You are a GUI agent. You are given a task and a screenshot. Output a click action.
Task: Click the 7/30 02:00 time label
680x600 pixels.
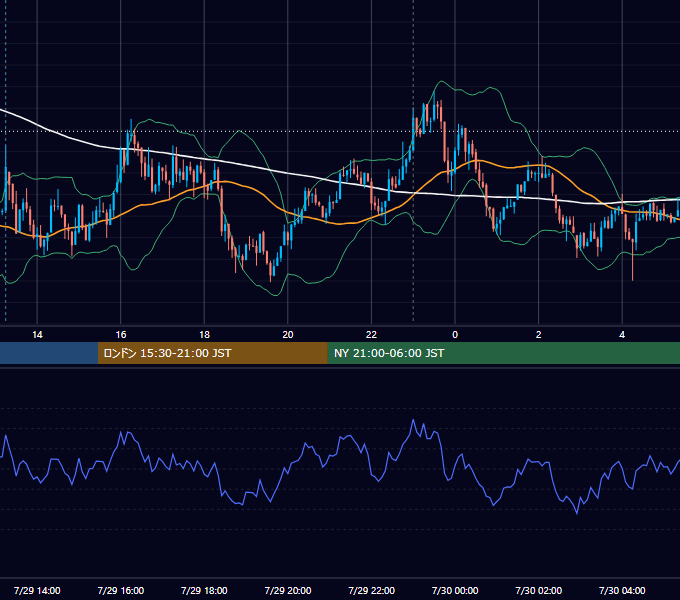coord(538,590)
